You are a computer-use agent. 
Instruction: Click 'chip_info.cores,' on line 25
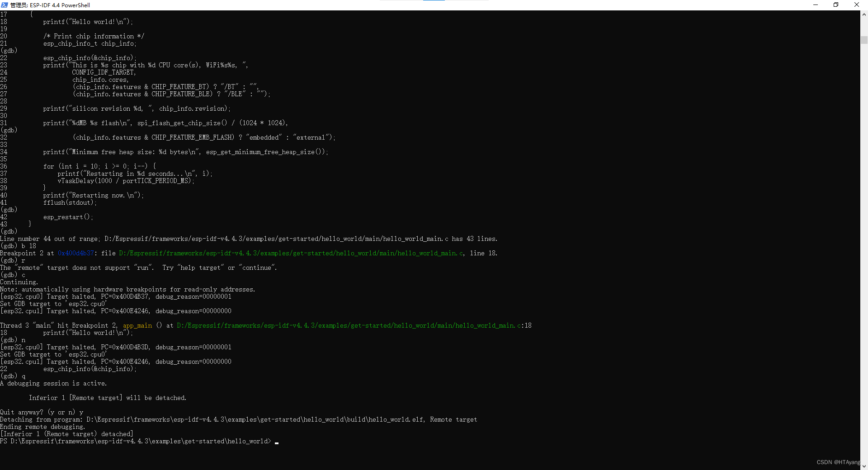point(100,80)
